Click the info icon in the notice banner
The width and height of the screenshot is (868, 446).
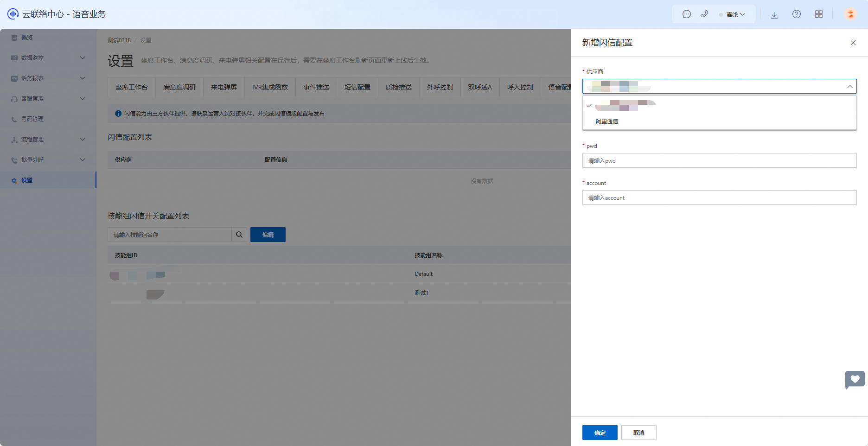coord(118,114)
